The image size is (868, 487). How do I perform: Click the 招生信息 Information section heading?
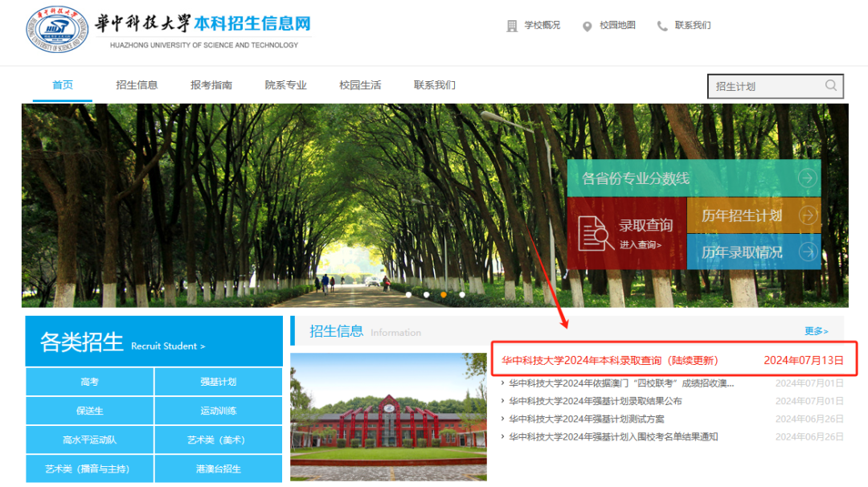pos(365,331)
